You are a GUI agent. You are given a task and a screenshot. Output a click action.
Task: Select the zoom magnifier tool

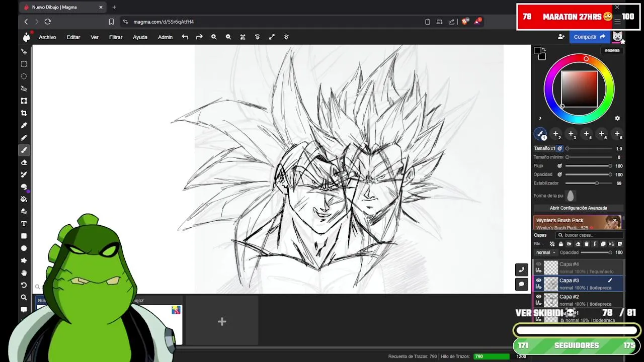(x=24, y=297)
